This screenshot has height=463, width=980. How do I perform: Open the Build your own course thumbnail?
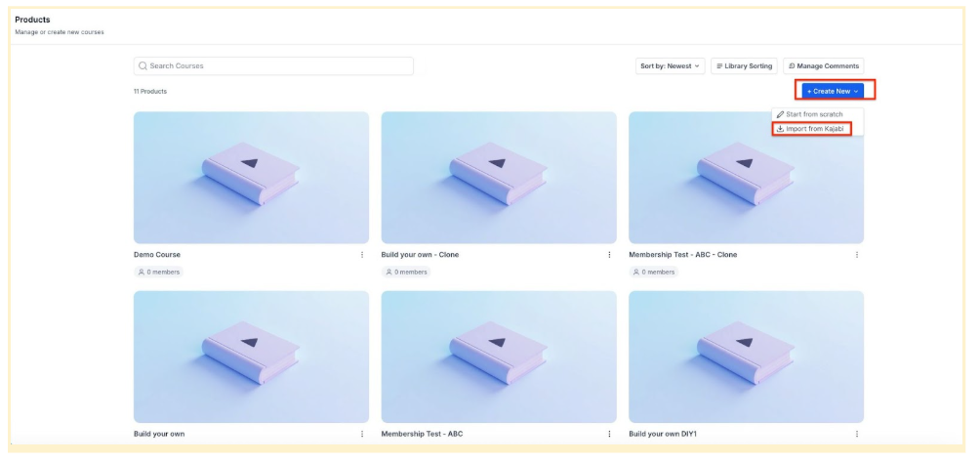coord(251,357)
